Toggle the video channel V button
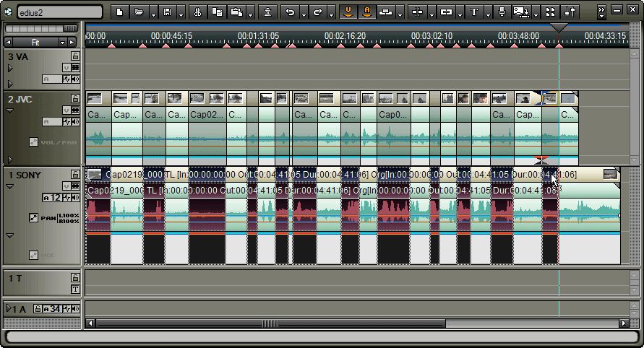 point(348,12)
